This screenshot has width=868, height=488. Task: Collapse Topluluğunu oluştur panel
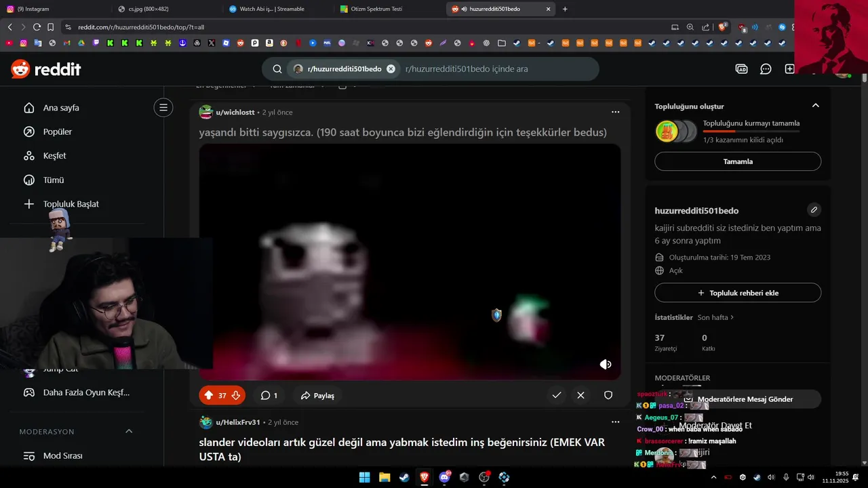[816, 106]
